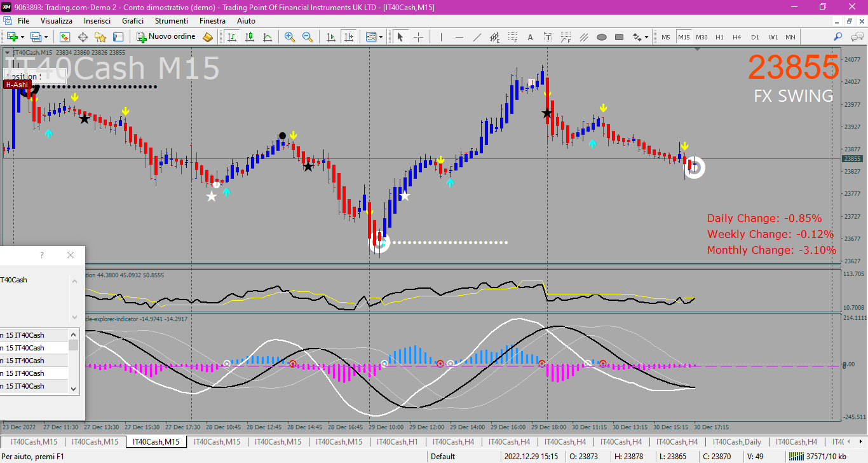Select the Fibonacci arc tool
Viewport: 868px width, 463px height.
tap(566, 37)
